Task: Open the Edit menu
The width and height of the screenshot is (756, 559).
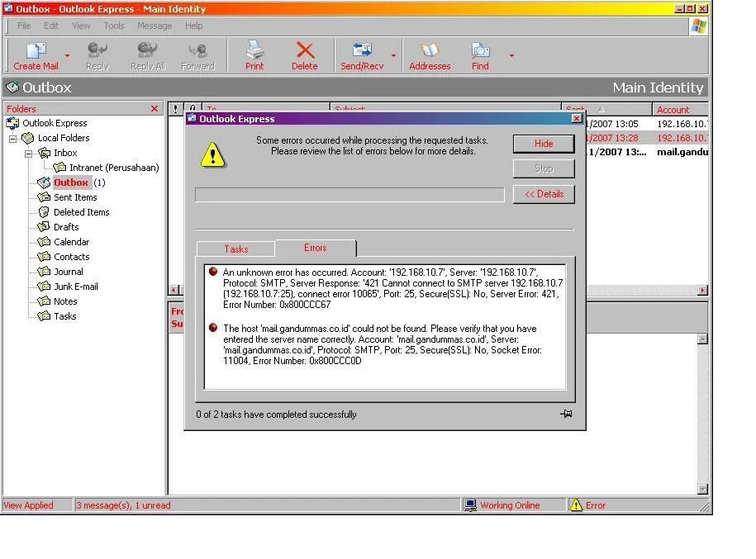Action: click(x=51, y=26)
